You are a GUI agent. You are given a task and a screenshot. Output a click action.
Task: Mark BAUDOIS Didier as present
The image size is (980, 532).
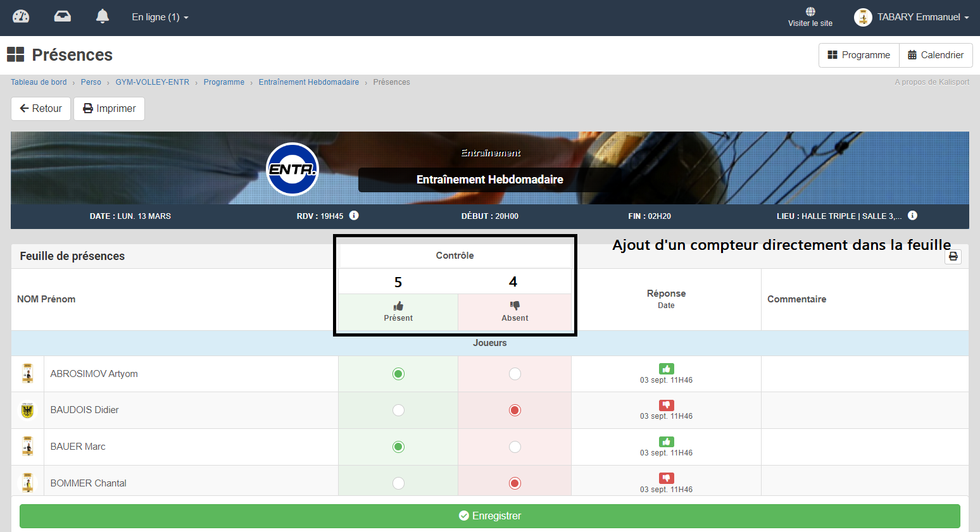(x=398, y=410)
